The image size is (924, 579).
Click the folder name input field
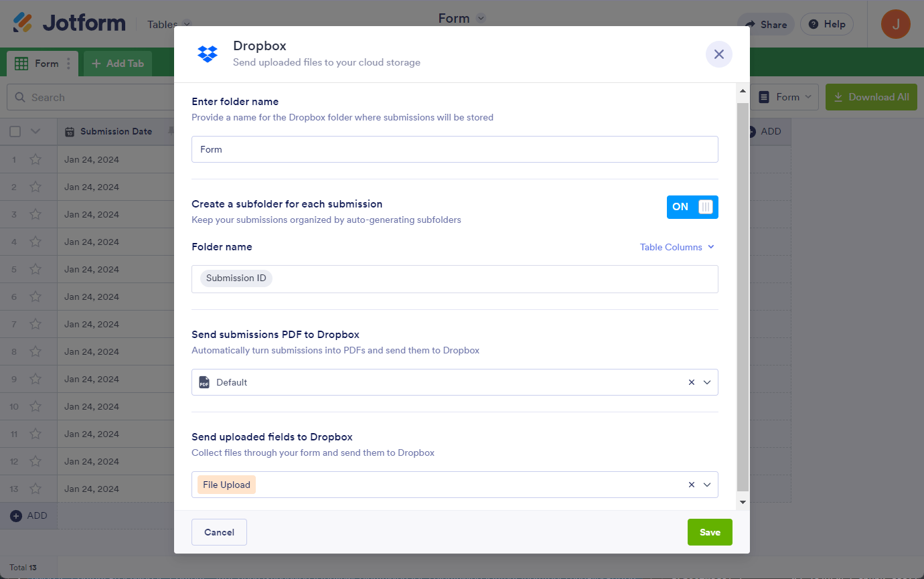[454, 149]
